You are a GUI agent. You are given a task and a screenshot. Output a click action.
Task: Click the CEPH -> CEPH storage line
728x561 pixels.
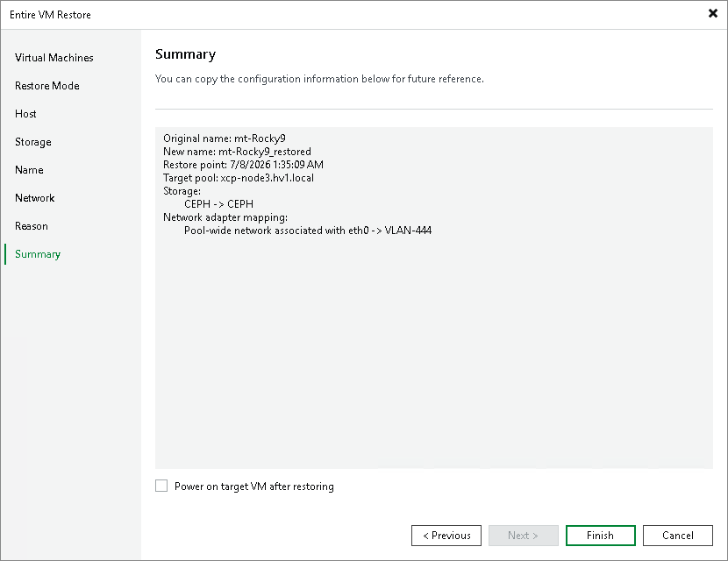tap(218, 204)
